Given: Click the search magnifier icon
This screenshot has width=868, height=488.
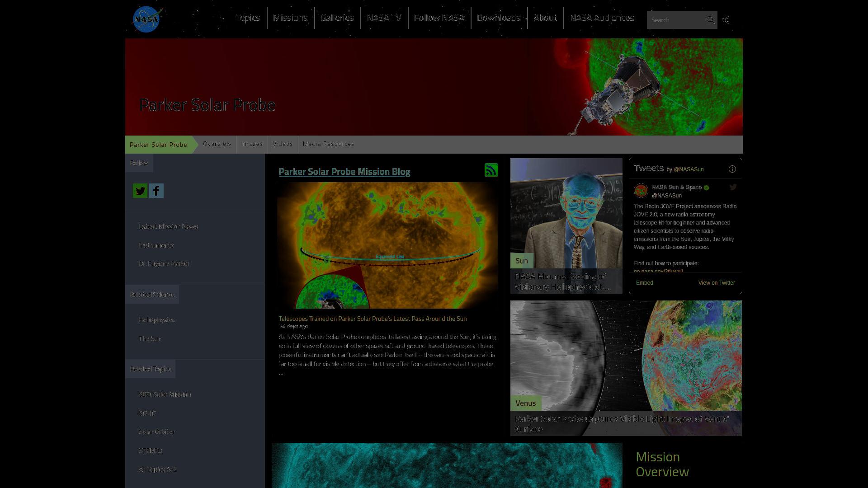Looking at the screenshot, I should coord(710,20).
